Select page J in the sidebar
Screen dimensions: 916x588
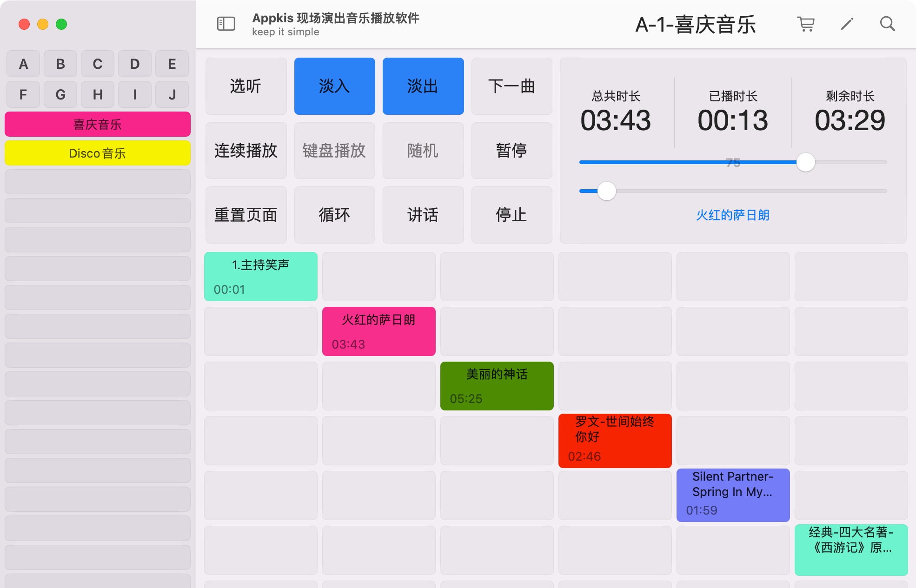coord(172,94)
